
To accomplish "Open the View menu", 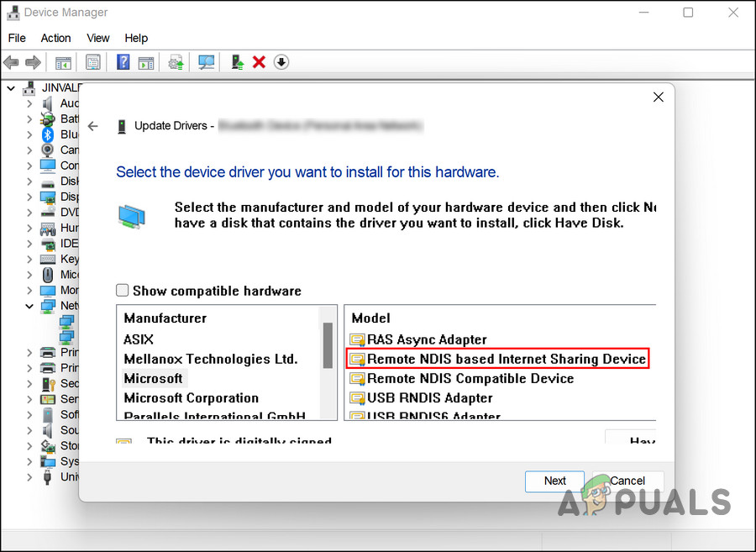I will [x=98, y=38].
